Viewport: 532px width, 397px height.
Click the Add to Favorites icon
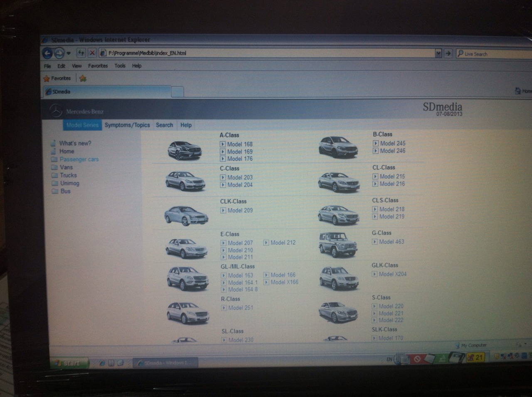tap(83, 78)
